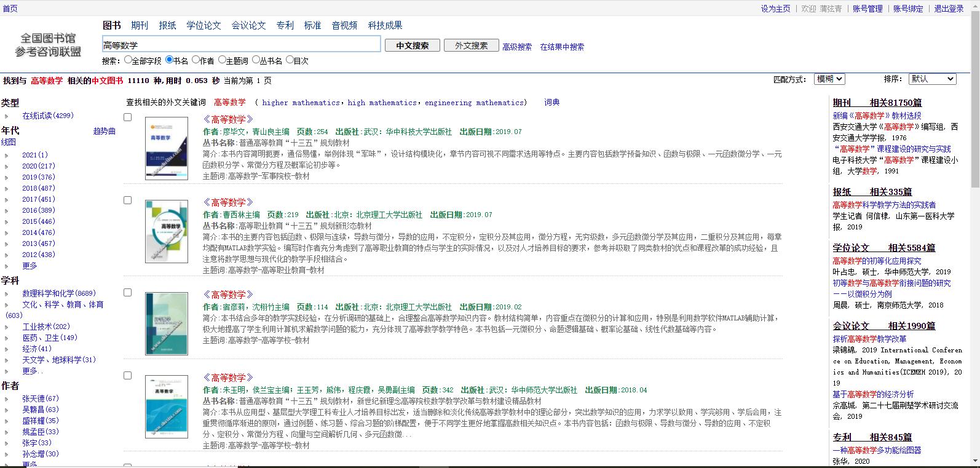Open the 全国图书馆参考咨询联盟 logo
The image size is (980, 468).
tap(49, 45)
